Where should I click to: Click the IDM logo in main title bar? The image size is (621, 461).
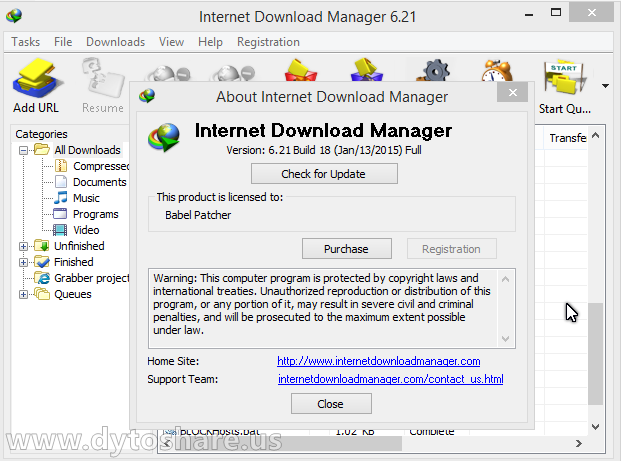click(14, 16)
